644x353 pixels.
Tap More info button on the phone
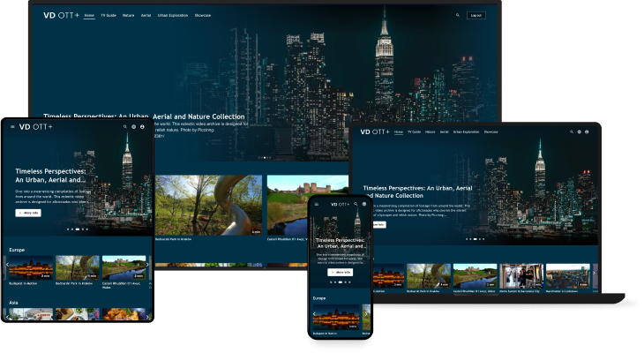coord(340,272)
